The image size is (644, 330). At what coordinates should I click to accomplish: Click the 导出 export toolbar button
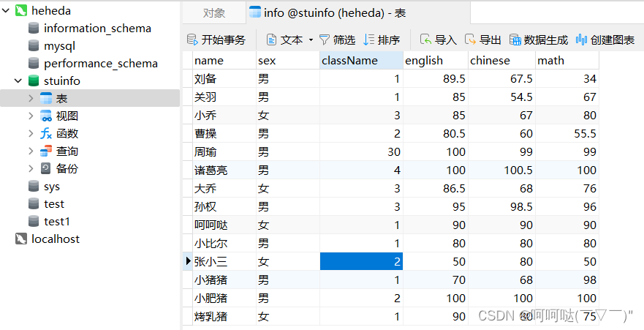point(483,40)
